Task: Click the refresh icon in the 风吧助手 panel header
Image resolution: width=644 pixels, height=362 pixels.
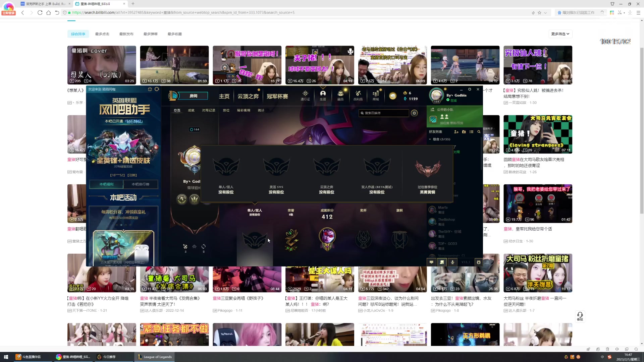Action: (157, 89)
